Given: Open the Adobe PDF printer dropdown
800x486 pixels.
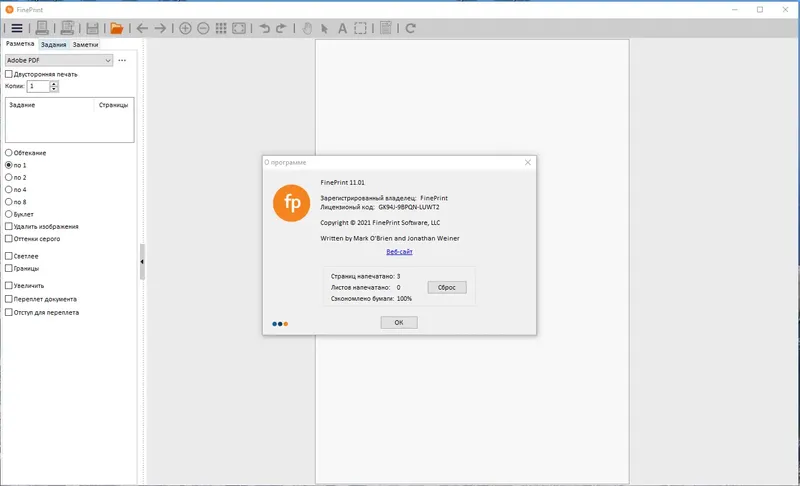Looking at the screenshot, I should click(x=59, y=60).
